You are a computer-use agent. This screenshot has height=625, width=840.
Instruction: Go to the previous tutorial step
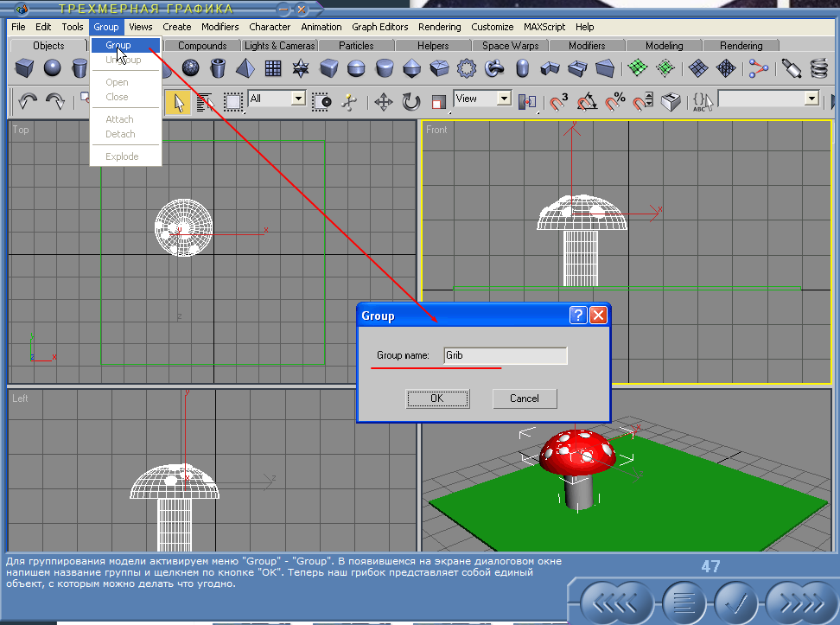tap(616, 603)
